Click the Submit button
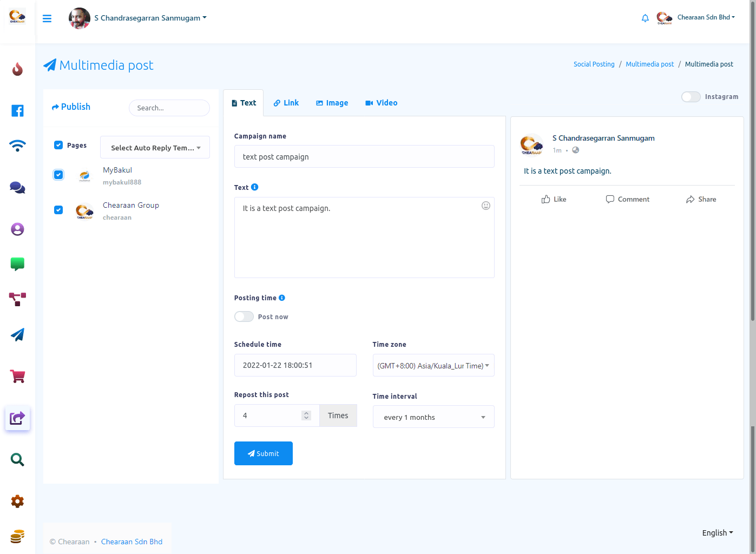 pos(264,453)
